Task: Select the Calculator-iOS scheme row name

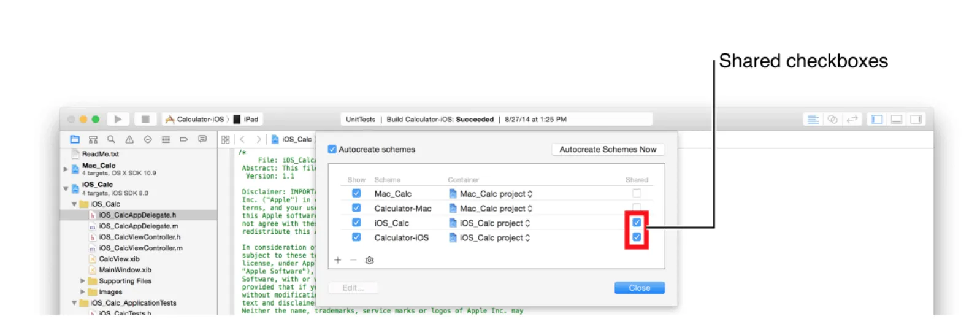Action: coord(402,237)
